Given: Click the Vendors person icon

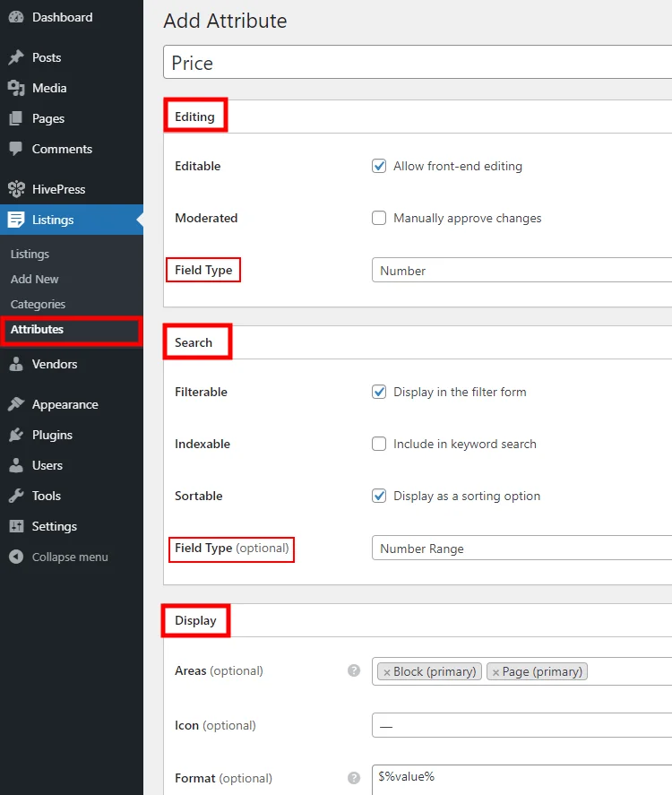Looking at the screenshot, I should coord(16,364).
